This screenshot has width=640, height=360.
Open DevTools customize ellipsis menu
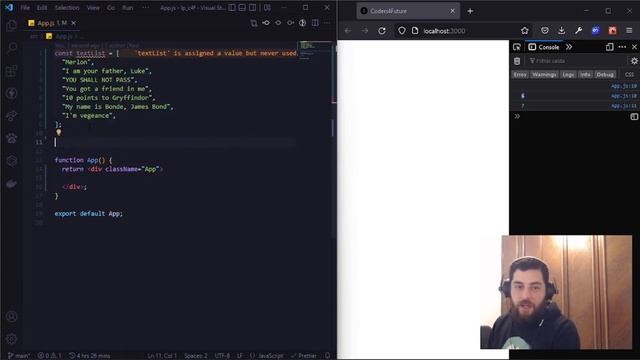[x=622, y=47]
